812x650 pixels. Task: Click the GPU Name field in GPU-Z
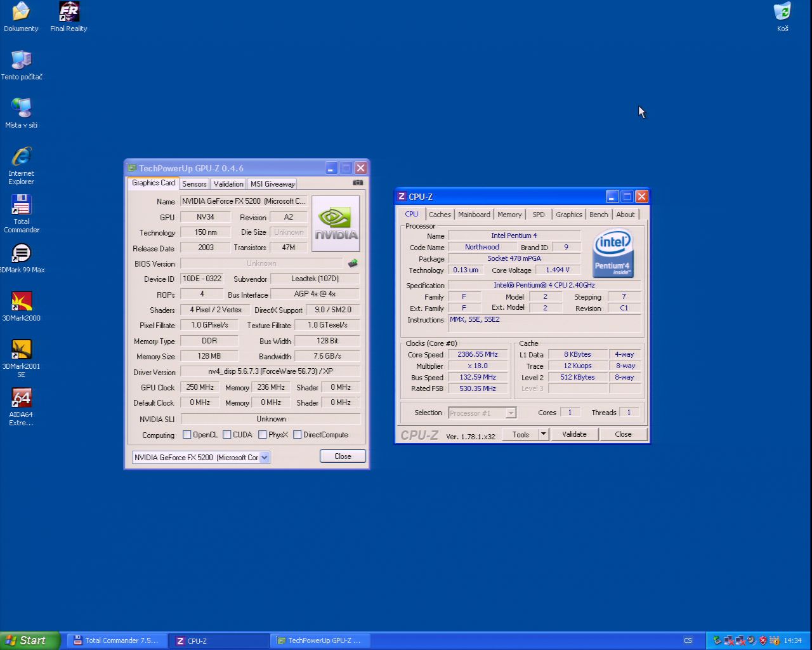pos(244,201)
